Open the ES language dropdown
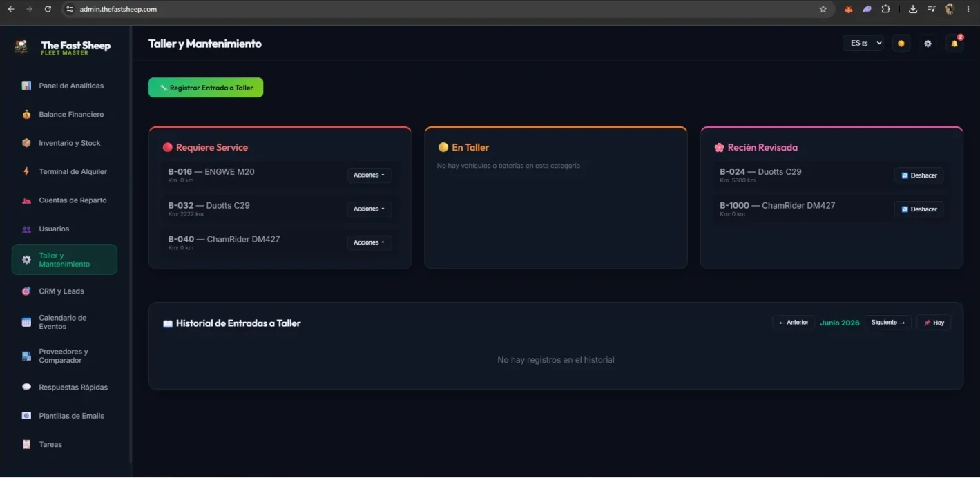Screen dimensions: 980x478 pyautogui.click(x=863, y=43)
